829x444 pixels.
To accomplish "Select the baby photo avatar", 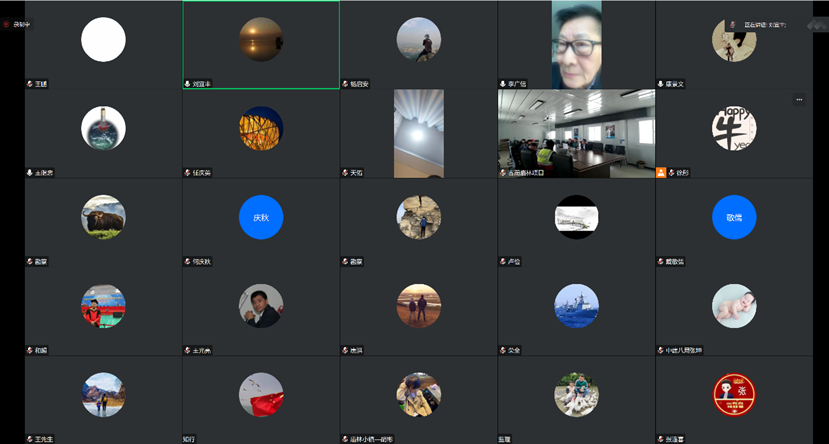I will (x=734, y=306).
